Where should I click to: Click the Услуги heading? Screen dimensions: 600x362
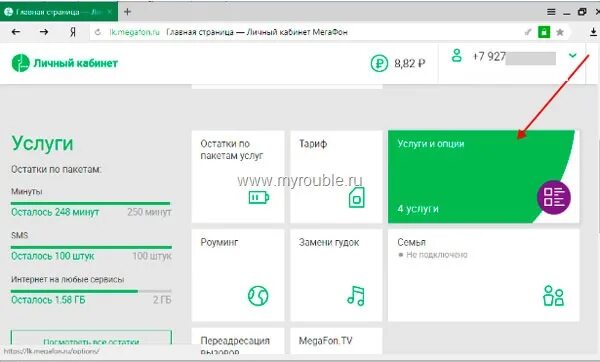(x=42, y=143)
